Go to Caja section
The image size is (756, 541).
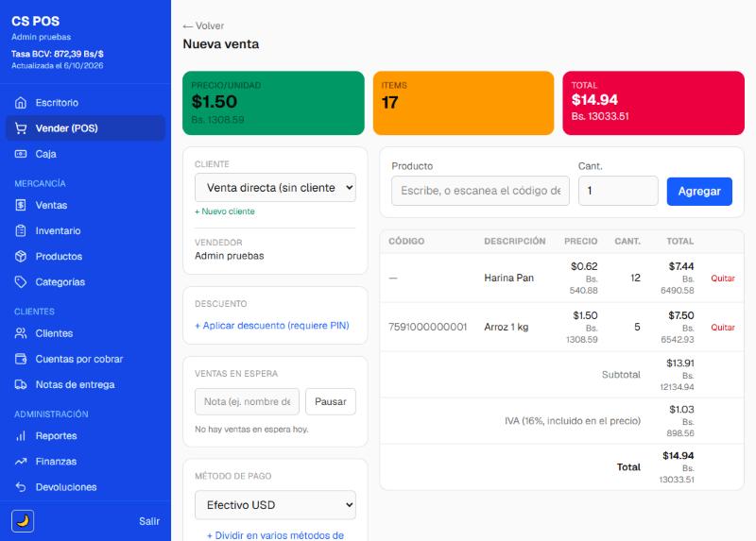coord(85,154)
